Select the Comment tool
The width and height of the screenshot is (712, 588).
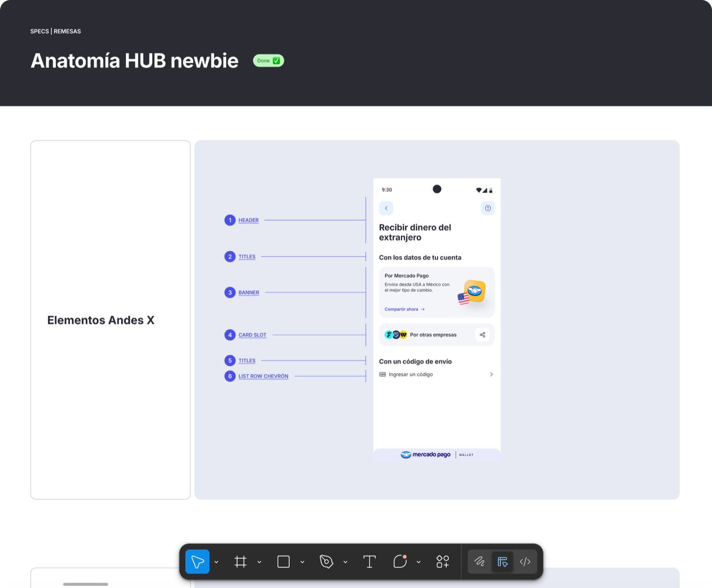(x=400, y=561)
